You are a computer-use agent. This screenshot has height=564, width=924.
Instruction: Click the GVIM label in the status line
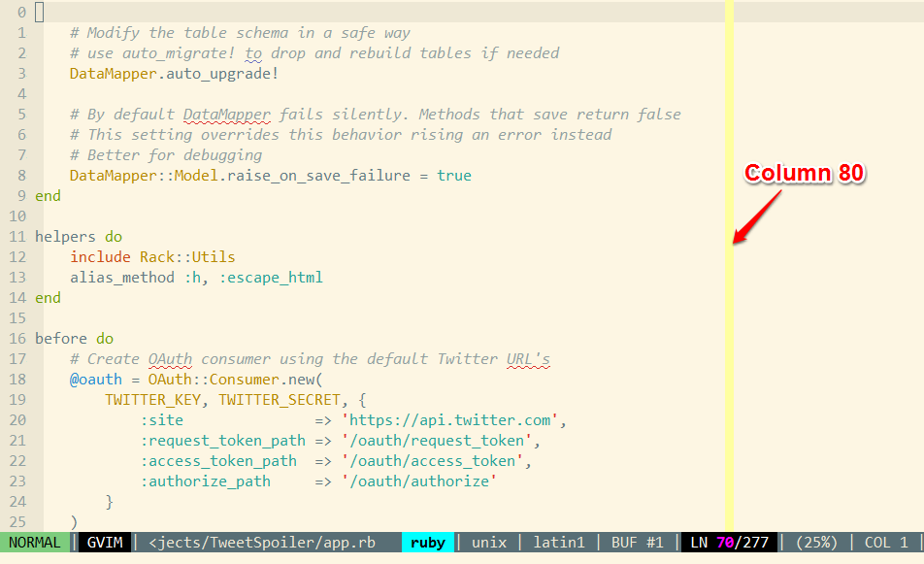[104, 543]
